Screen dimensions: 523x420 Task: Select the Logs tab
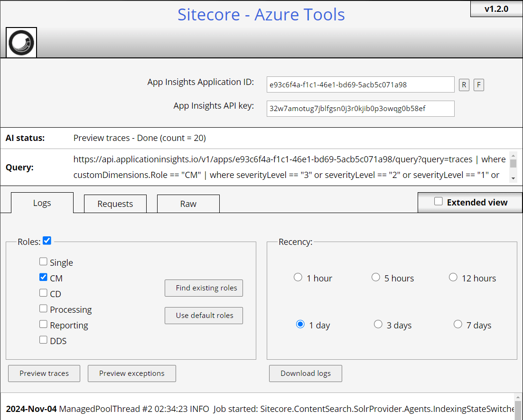coord(42,203)
